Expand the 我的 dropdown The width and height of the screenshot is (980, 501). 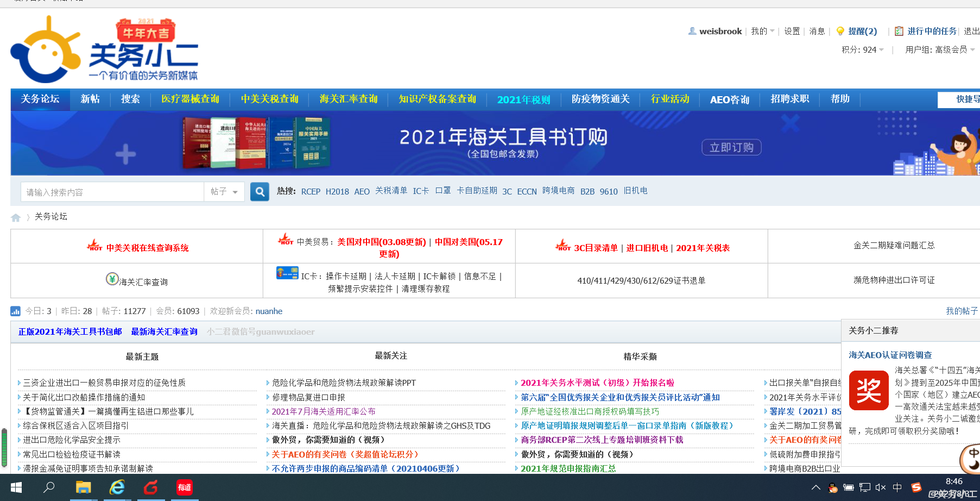pos(763,31)
